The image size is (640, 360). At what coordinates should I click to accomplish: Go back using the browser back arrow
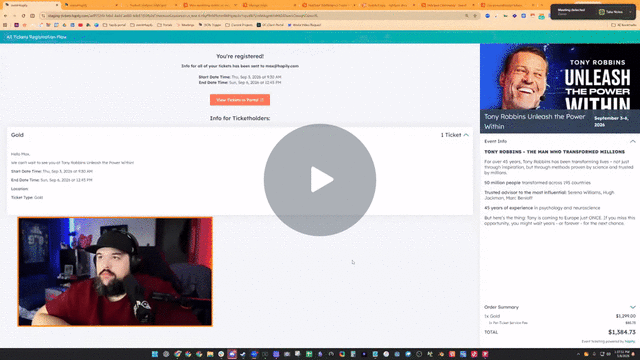click(5, 16)
